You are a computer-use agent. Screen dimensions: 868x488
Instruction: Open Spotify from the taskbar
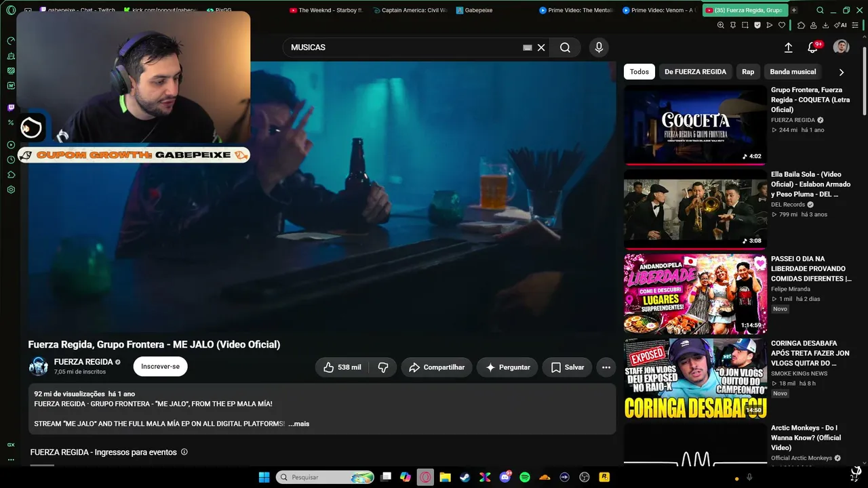tap(524, 477)
